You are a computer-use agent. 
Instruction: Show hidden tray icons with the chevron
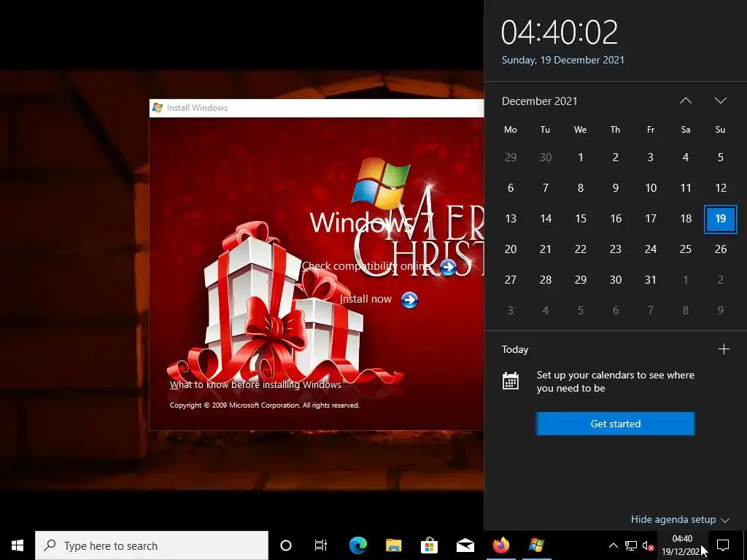click(613, 545)
